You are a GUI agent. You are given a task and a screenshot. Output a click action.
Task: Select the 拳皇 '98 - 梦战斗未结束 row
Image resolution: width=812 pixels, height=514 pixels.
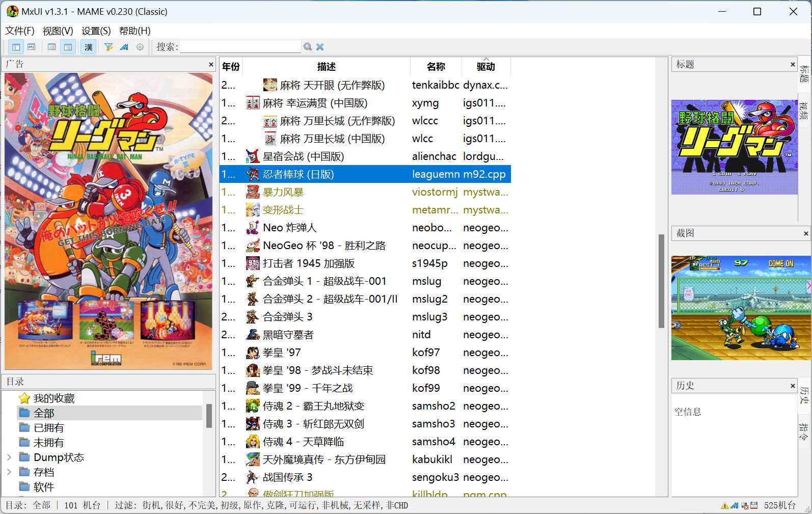click(365, 370)
